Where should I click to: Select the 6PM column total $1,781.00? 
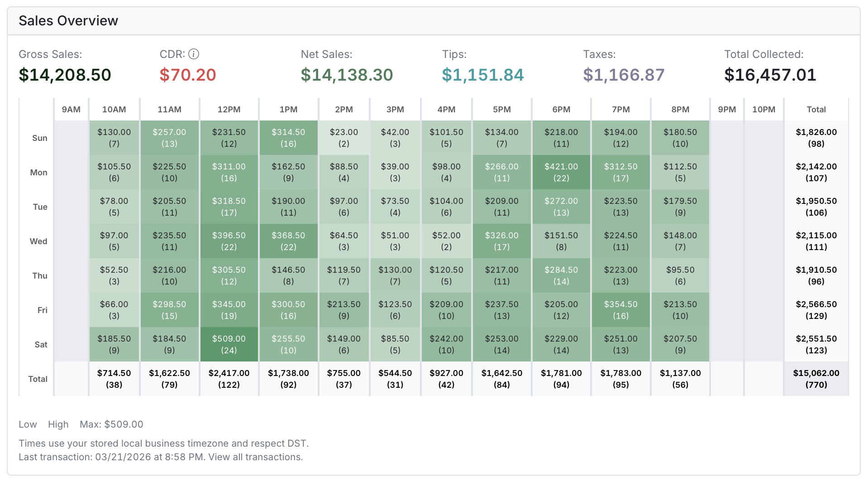(x=561, y=379)
